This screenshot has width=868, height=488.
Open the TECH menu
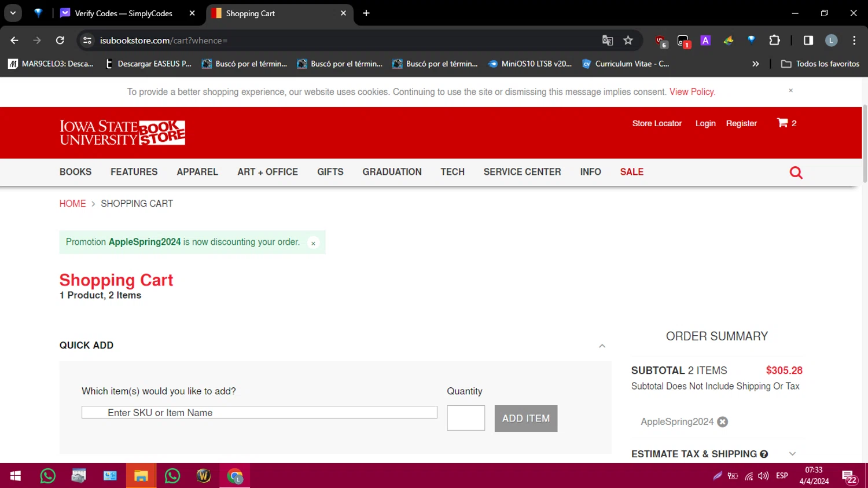pyautogui.click(x=453, y=172)
